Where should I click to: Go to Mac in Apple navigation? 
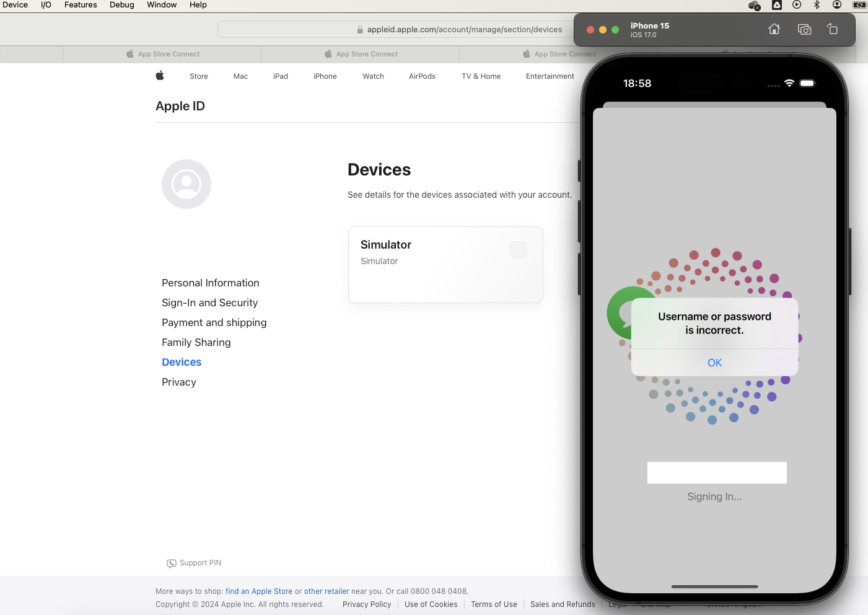click(x=240, y=76)
